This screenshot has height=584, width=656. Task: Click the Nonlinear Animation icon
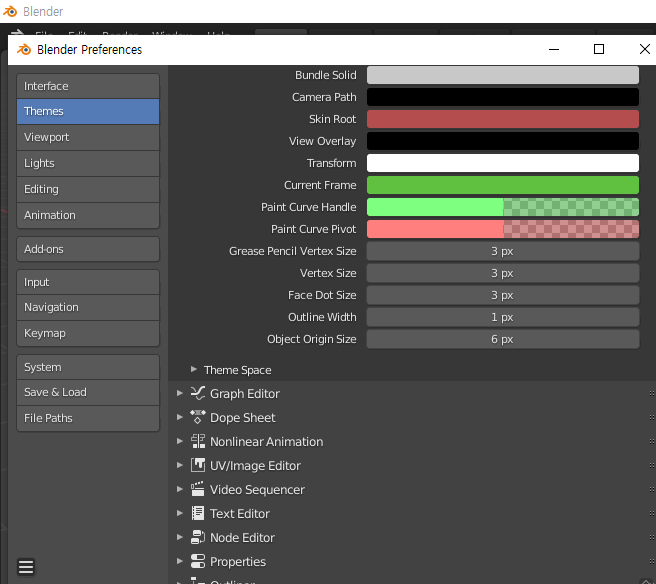(198, 441)
